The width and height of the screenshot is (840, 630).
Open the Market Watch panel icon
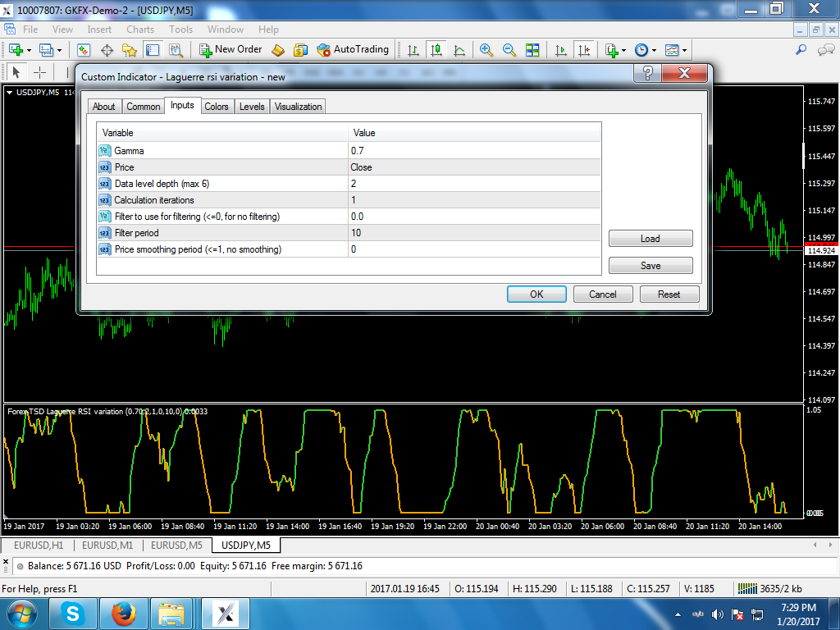pos(83,50)
